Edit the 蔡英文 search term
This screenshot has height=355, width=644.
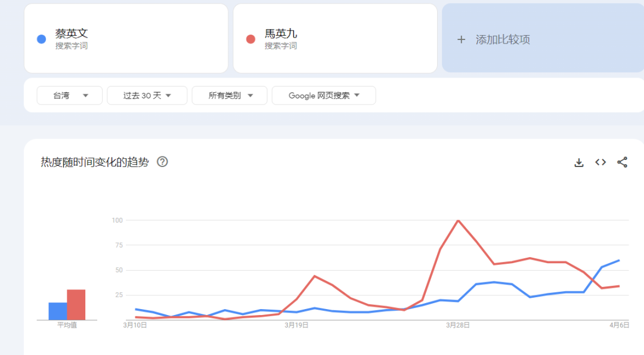(x=72, y=34)
